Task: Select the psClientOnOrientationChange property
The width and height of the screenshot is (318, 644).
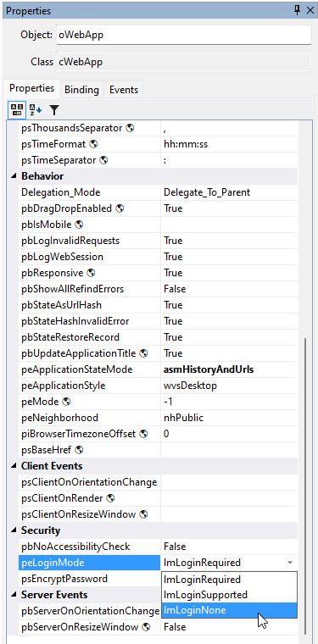Action: click(x=89, y=482)
